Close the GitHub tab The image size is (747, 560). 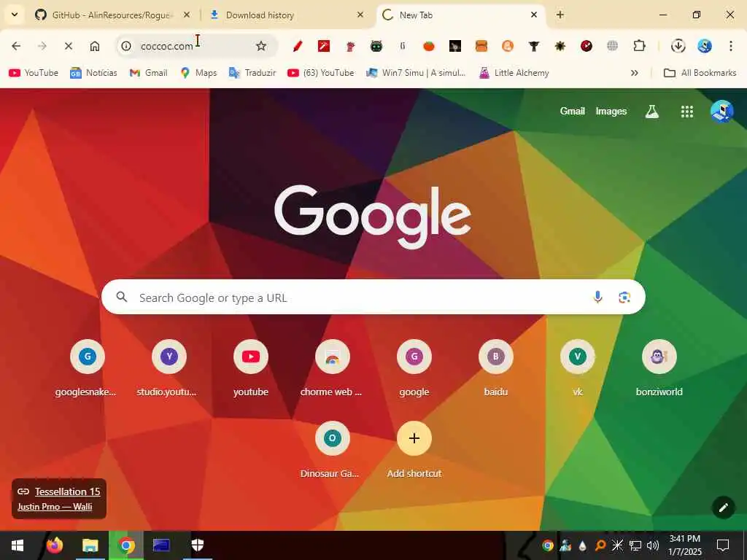[187, 15]
